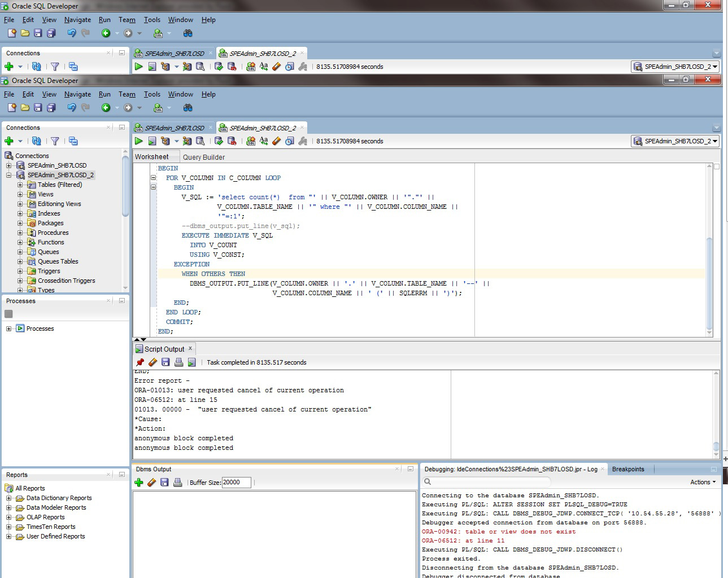This screenshot has height=578, width=728.
Task: Switch to the Query Builder tab
Action: point(204,157)
